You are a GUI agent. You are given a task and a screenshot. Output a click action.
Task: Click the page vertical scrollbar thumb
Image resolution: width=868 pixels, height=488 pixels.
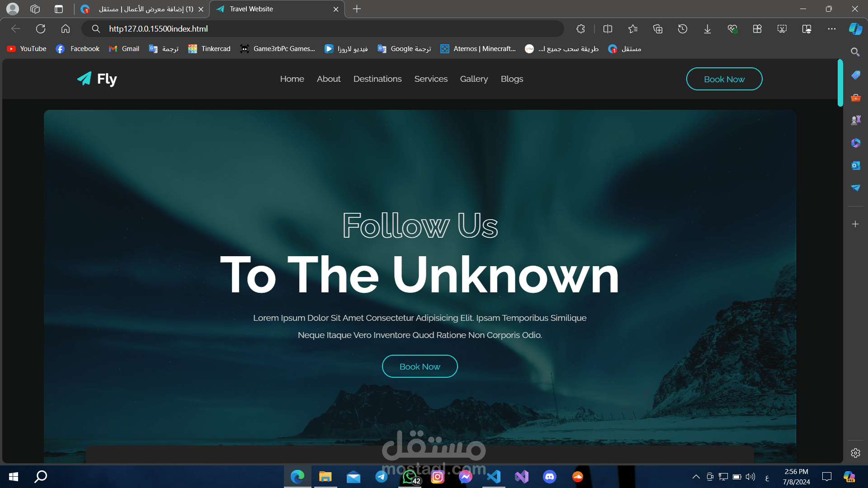[840, 83]
